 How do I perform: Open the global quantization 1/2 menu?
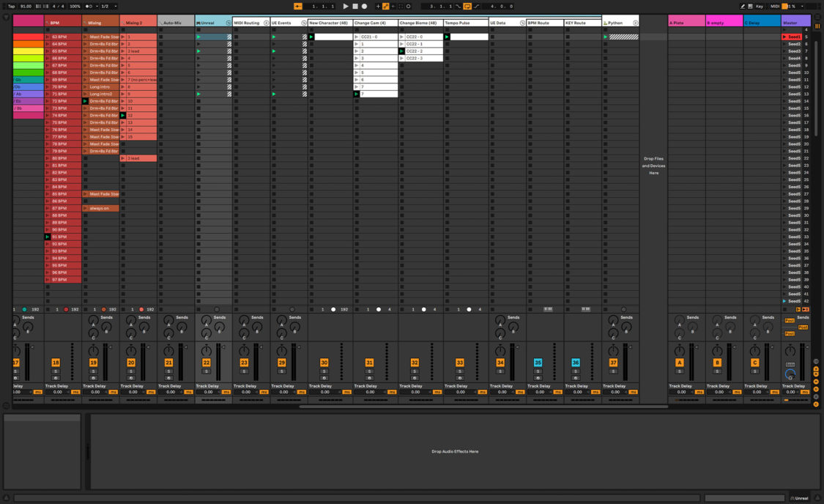[104, 6]
